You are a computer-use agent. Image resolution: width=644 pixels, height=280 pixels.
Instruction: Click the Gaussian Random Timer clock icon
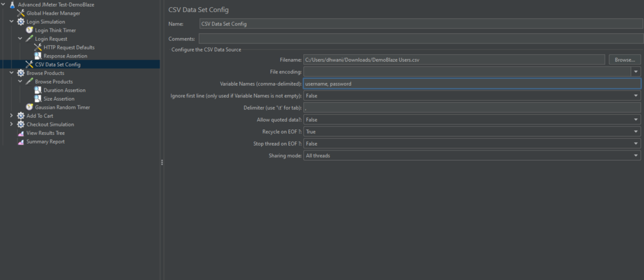pos(29,107)
